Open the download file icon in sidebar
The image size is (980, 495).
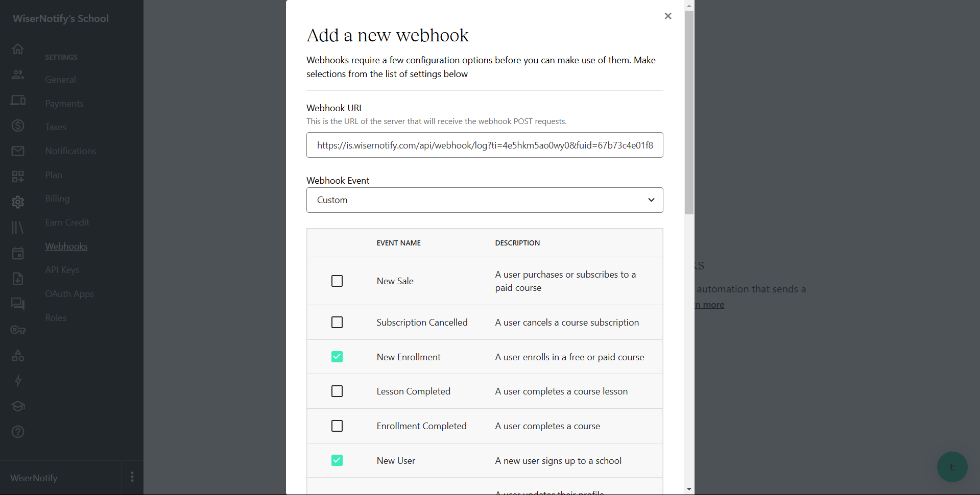18,279
